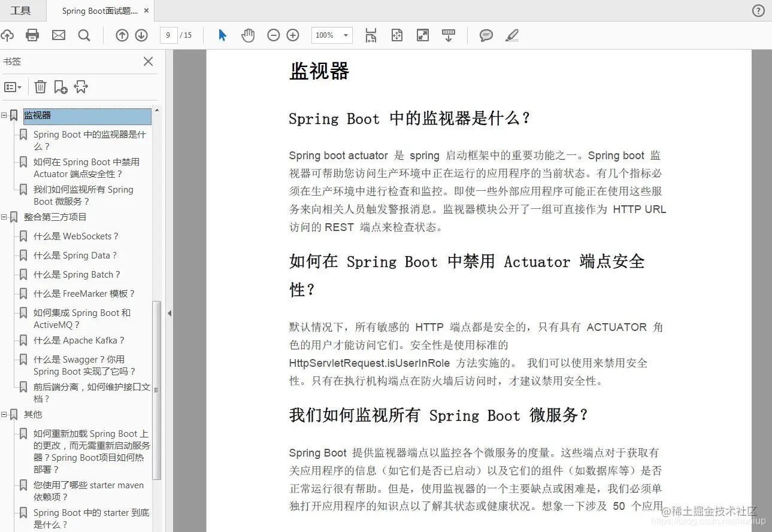
Task: Close the Spring Boot面试题 document tab
Action: 147,11
